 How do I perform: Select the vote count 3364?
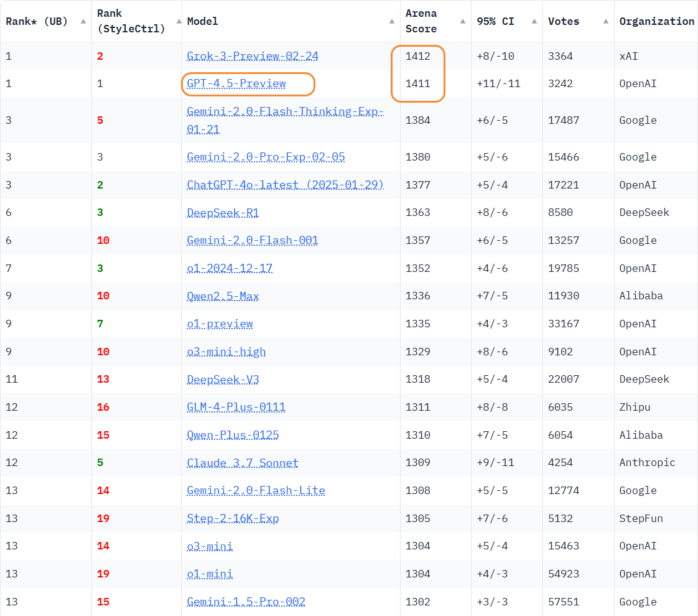click(x=561, y=56)
